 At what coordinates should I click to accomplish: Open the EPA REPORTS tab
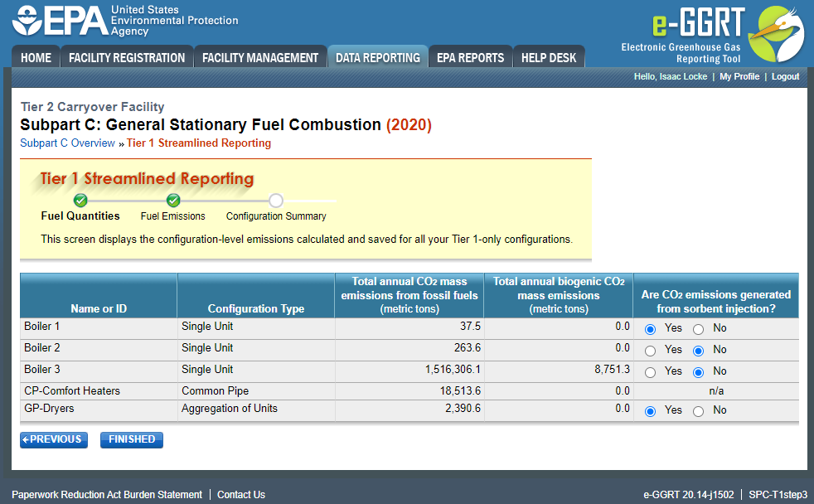(x=470, y=57)
